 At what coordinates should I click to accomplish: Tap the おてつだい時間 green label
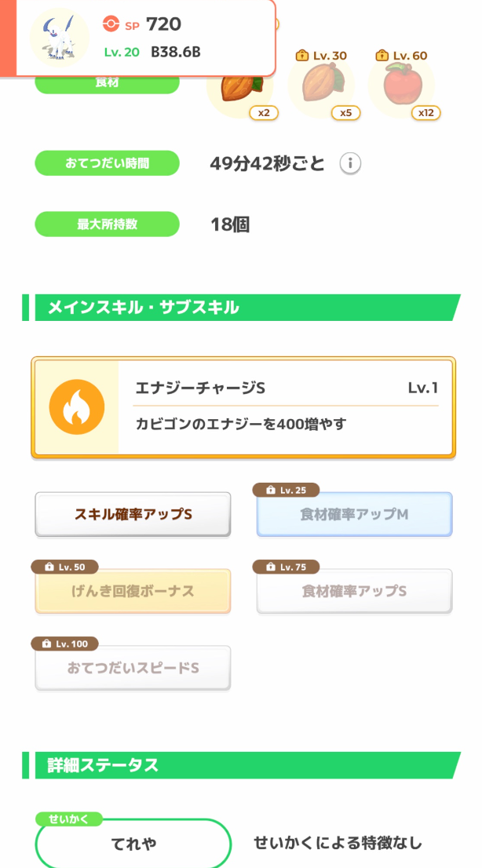pos(107,163)
